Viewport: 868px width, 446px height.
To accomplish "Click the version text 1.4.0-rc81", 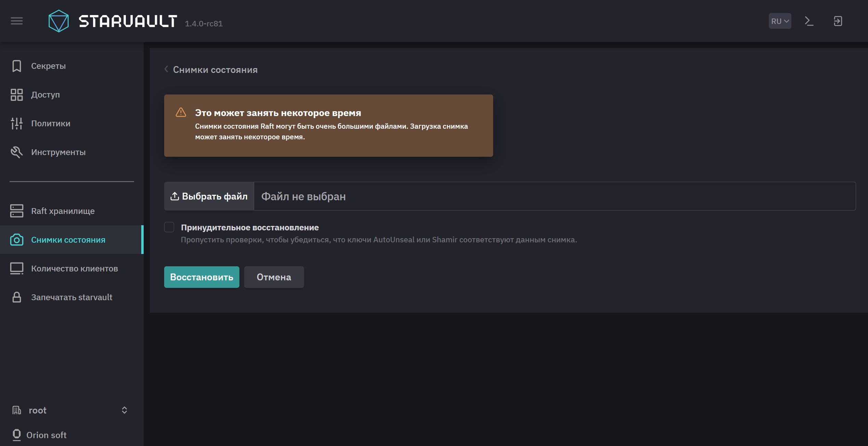I will tap(204, 24).
